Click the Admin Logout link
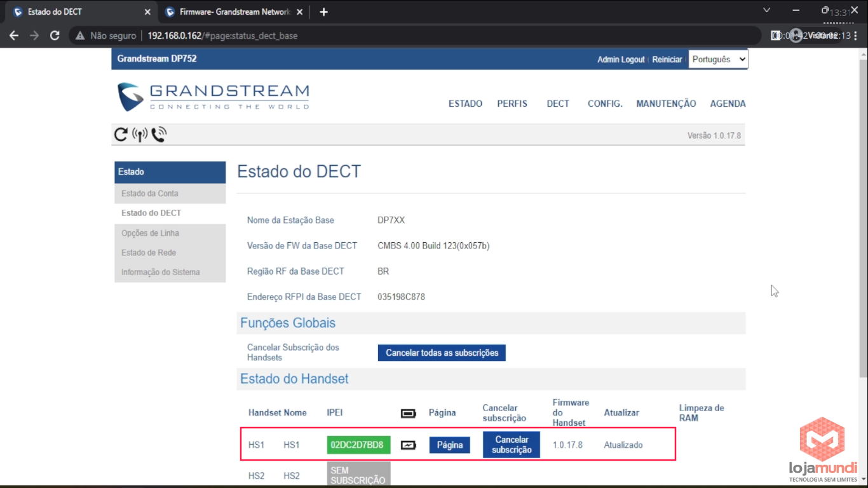The width and height of the screenshot is (868, 488). coord(621,59)
